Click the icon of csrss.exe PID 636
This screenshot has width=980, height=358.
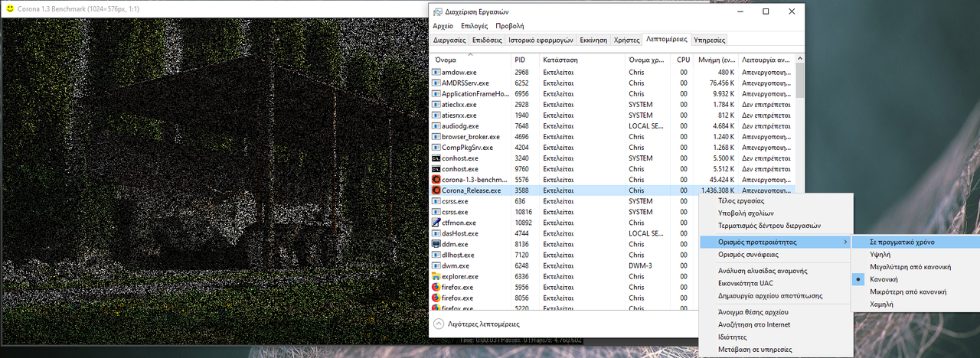(436, 201)
